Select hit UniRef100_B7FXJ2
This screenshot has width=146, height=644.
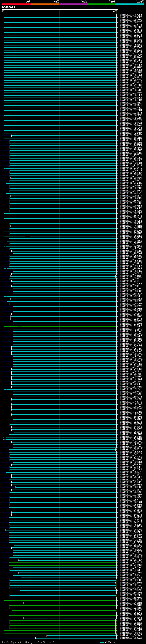coord(131,344)
